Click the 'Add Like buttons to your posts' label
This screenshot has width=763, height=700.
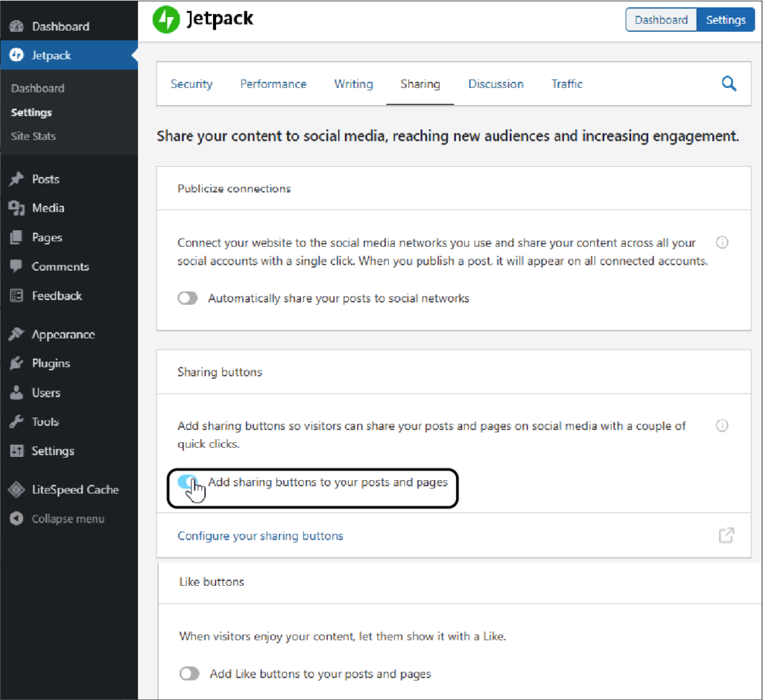click(320, 674)
